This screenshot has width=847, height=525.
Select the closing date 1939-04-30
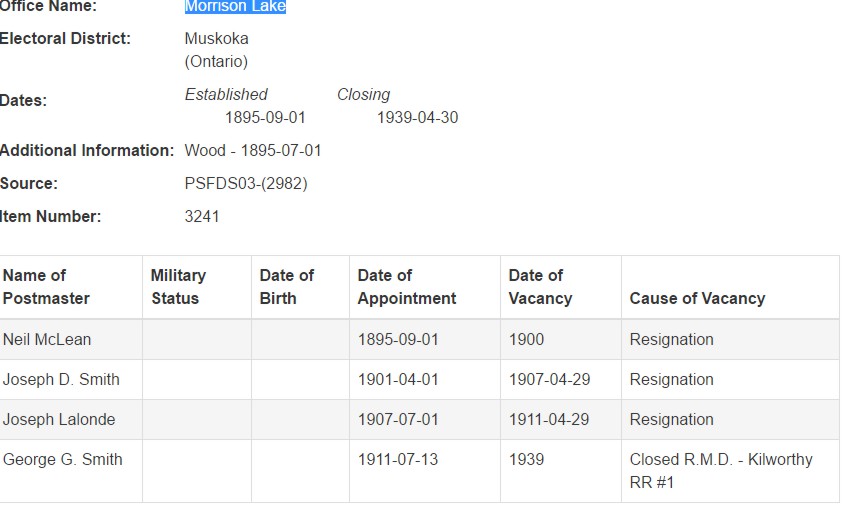coord(417,118)
